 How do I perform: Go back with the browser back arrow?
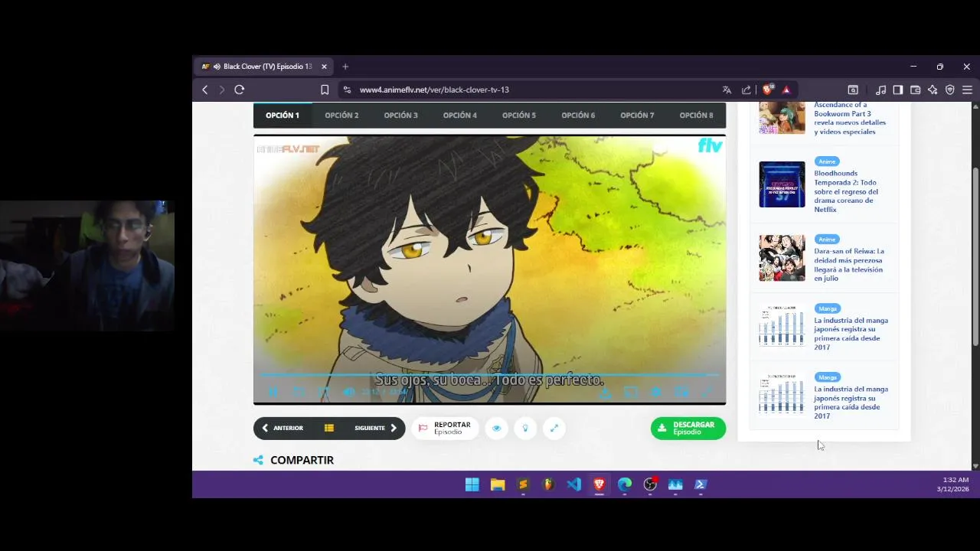click(x=204, y=90)
